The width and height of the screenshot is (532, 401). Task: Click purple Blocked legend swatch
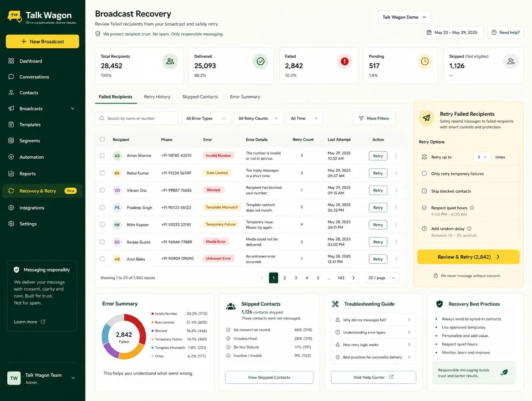coord(153,331)
